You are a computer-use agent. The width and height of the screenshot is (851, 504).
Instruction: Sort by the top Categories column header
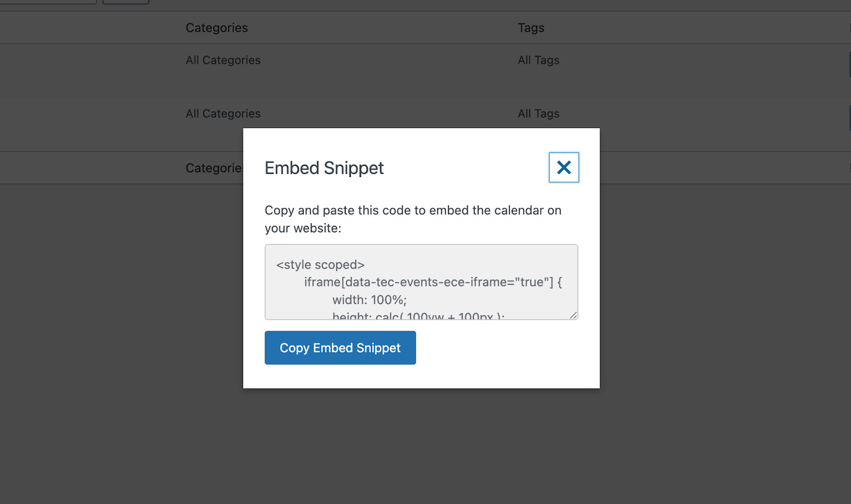point(216,28)
